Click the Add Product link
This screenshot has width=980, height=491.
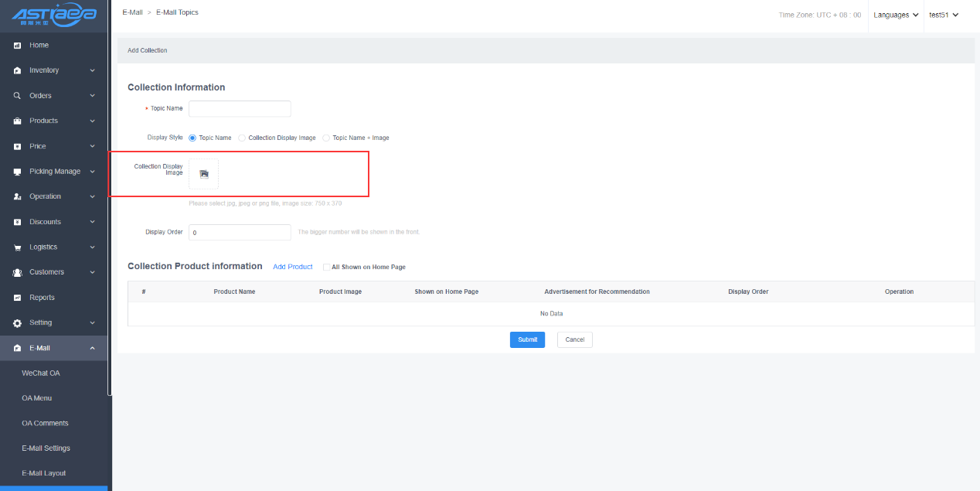(293, 267)
